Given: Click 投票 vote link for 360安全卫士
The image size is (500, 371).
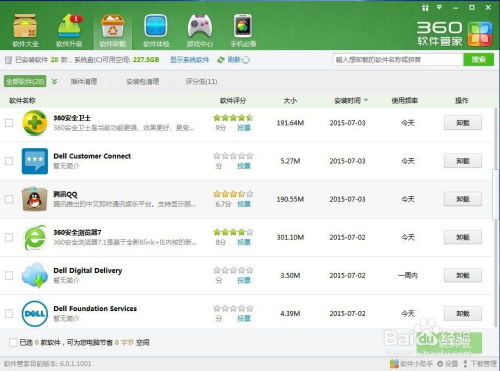Looking at the screenshot, I should 244,128.
